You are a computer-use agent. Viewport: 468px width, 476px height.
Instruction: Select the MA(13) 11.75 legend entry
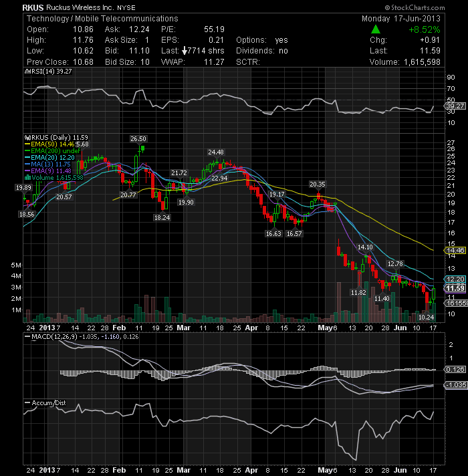tap(47, 164)
